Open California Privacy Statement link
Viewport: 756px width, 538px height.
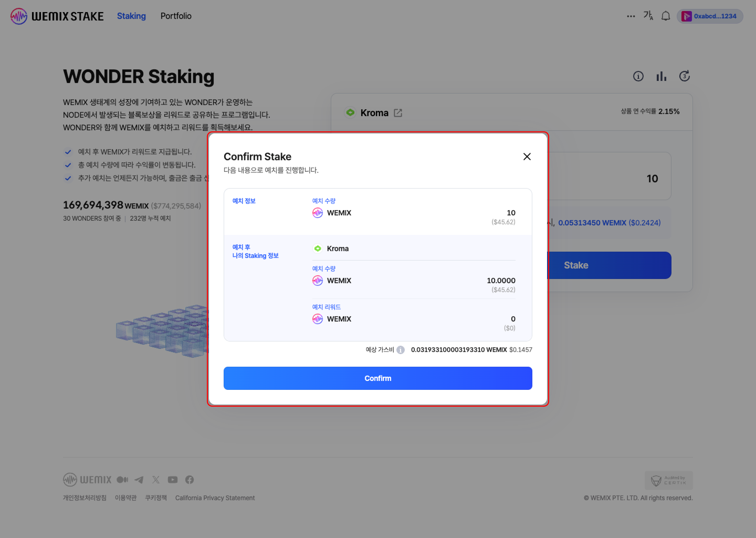pyautogui.click(x=215, y=498)
